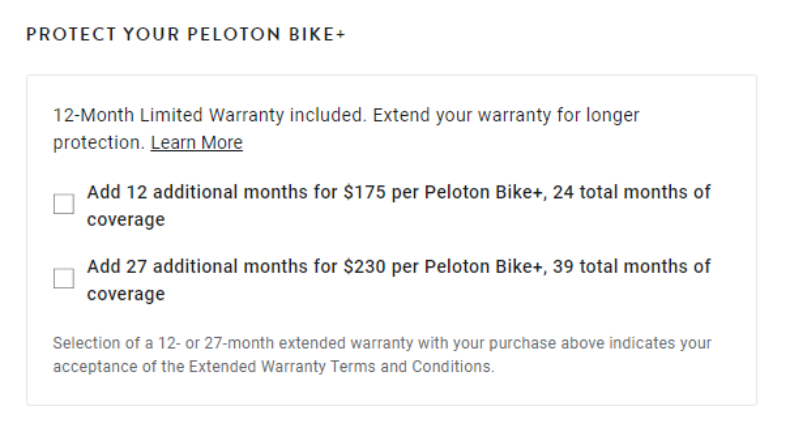Viewport: 790px width, 436px height.
Task: Click the word "protection." before Learn More
Action: [99, 143]
